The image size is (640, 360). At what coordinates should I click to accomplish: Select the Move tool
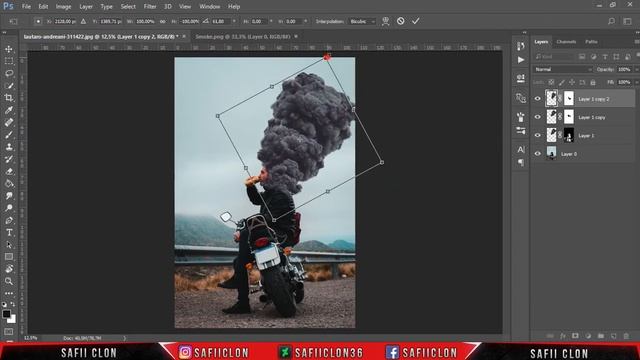click(9, 49)
